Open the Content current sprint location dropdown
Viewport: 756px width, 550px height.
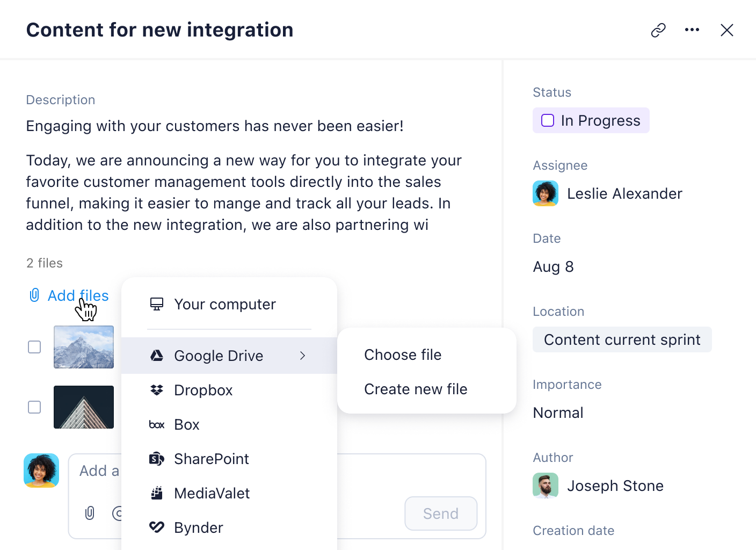[x=622, y=339]
